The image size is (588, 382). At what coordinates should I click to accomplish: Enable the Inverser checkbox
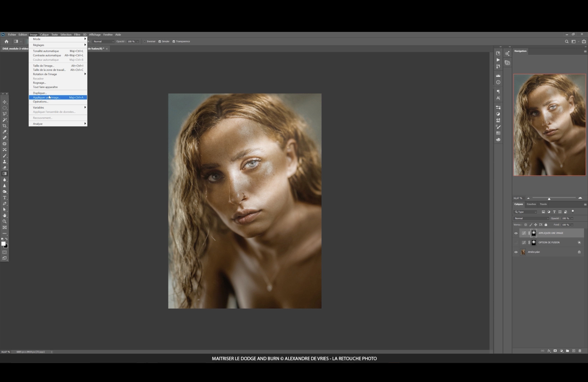click(145, 41)
